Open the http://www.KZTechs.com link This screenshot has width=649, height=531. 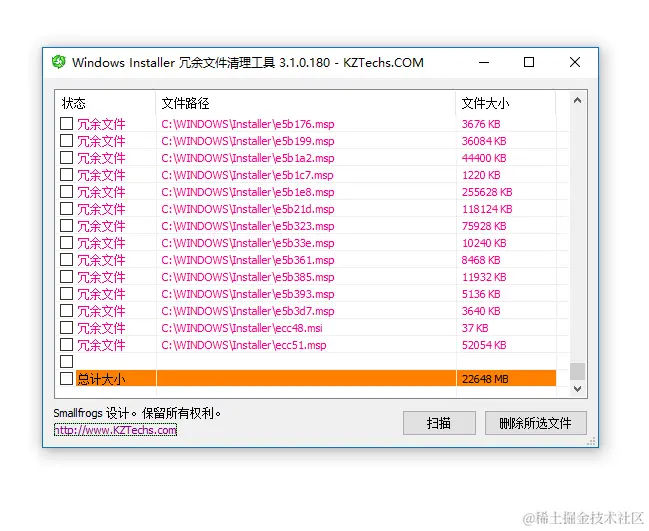(115, 430)
